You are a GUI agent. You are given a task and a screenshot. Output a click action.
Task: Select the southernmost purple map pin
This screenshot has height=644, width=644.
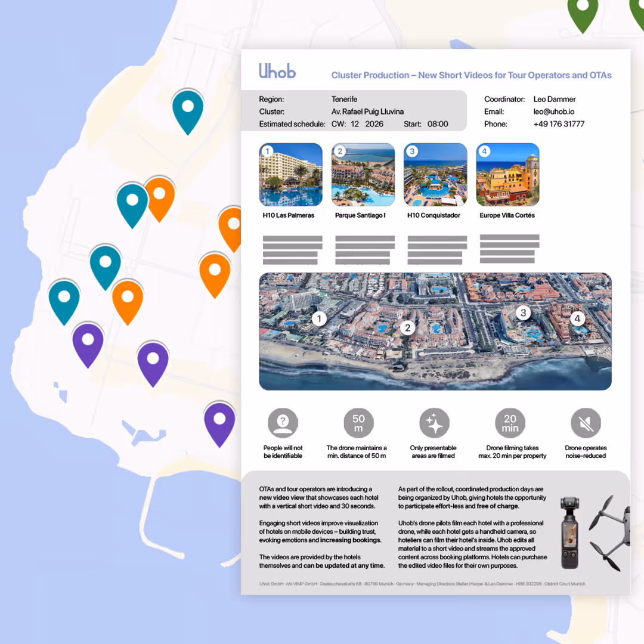click(x=219, y=425)
